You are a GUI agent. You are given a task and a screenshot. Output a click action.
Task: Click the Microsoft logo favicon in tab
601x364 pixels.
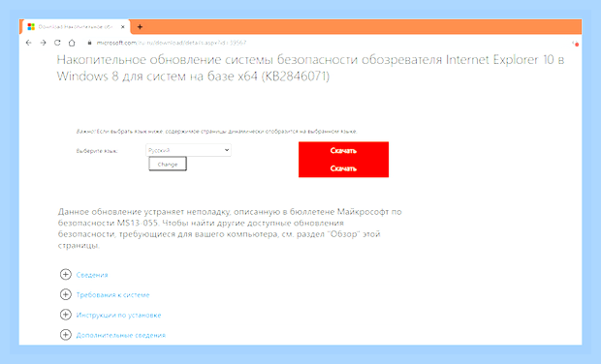pyautogui.click(x=31, y=27)
